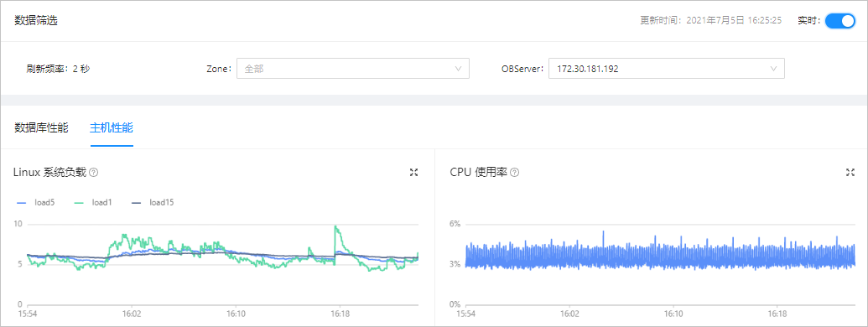Hide the load15 series via legend
The width and height of the screenshot is (868, 327).
pos(153,203)
